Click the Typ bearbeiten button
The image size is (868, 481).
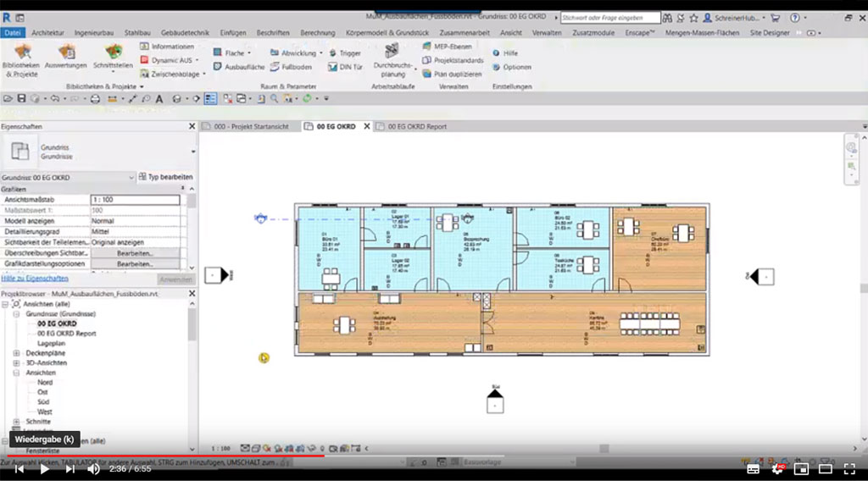coord(165,177)
